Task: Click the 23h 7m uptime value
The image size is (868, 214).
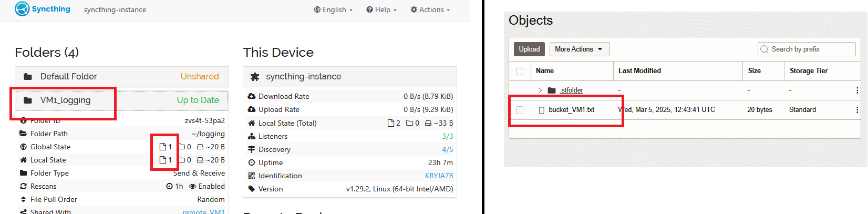Action: click(x=440, y=162)
